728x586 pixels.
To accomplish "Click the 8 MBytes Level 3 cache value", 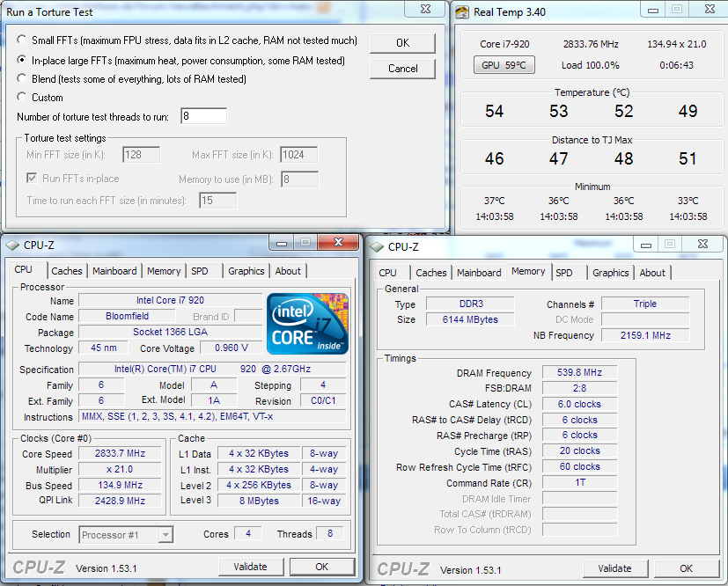I will (x=259, y=501).
